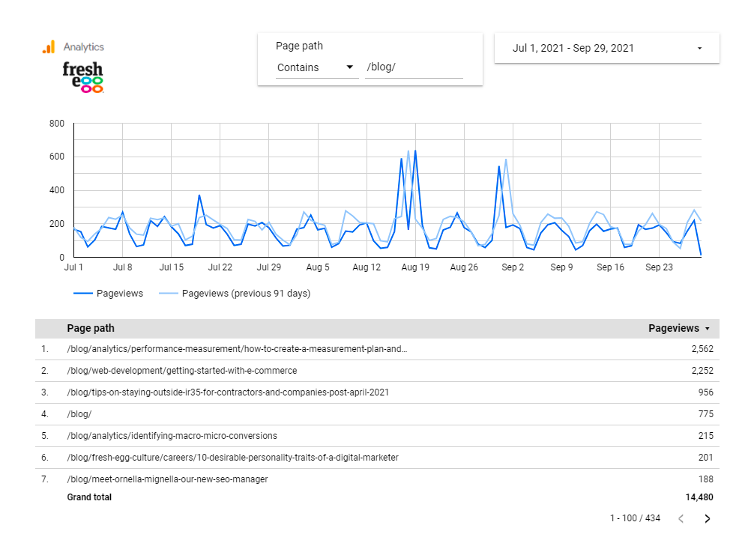Click the Page path filter label
This screenshot has width=754, height=543.
point(299,46)
